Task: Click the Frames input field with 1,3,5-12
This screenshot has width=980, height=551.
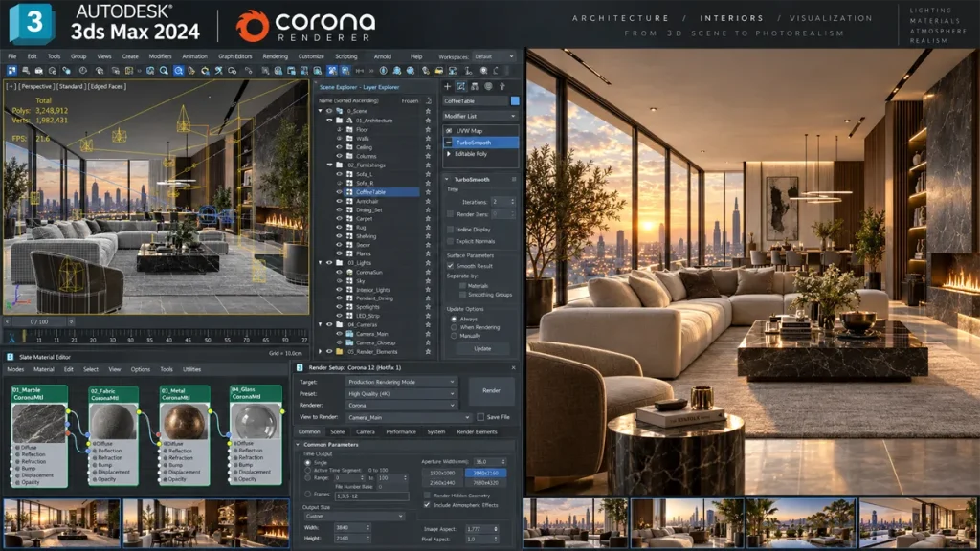Action: pyautogui.click(x=371, y=496)
